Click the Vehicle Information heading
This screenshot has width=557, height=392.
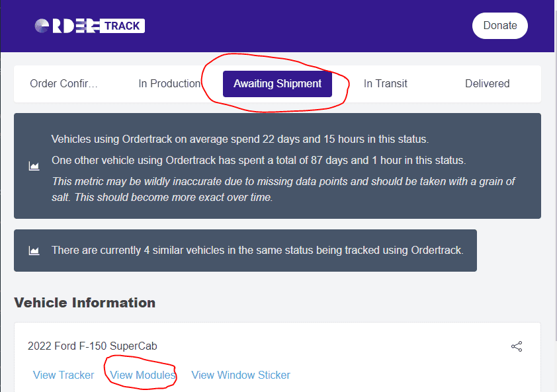[85, 303]
